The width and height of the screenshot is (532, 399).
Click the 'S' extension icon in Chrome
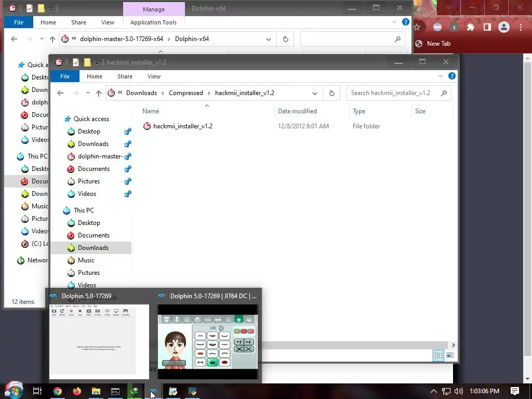click(454, 27)
